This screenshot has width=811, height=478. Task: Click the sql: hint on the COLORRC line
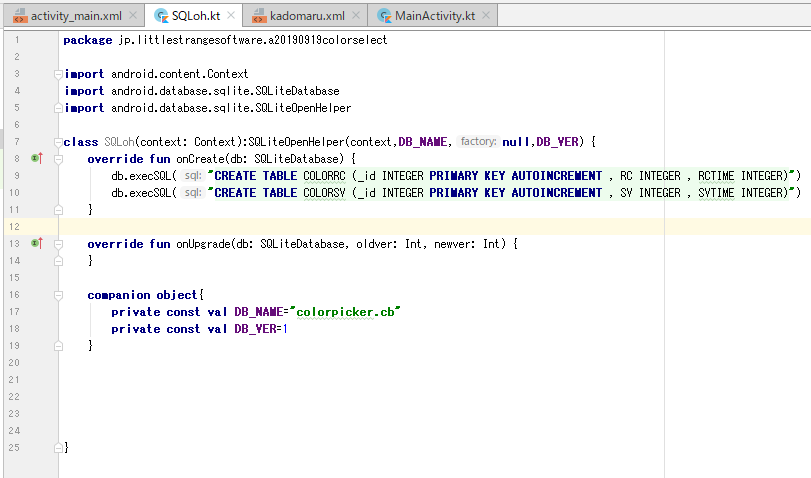click(192, 176)
